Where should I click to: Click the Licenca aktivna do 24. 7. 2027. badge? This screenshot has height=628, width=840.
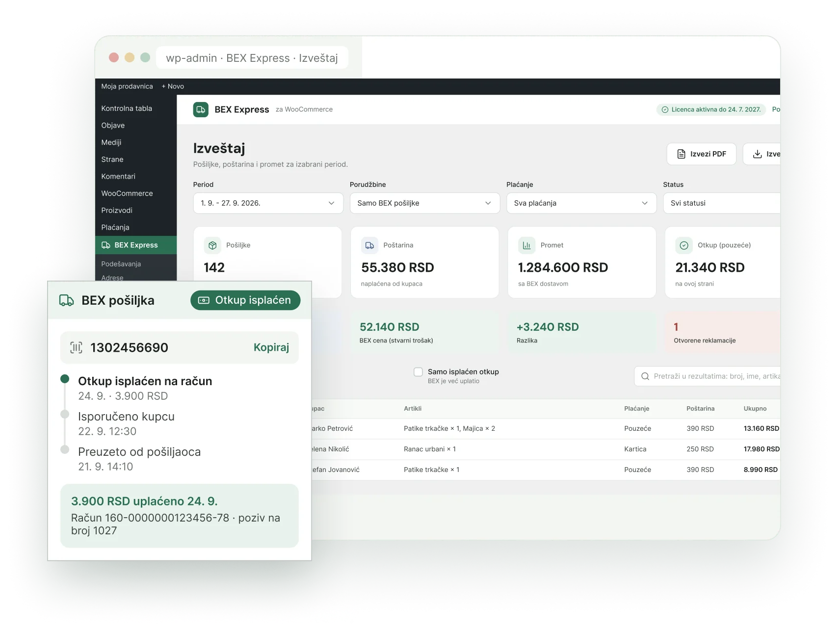coord(711,109)
